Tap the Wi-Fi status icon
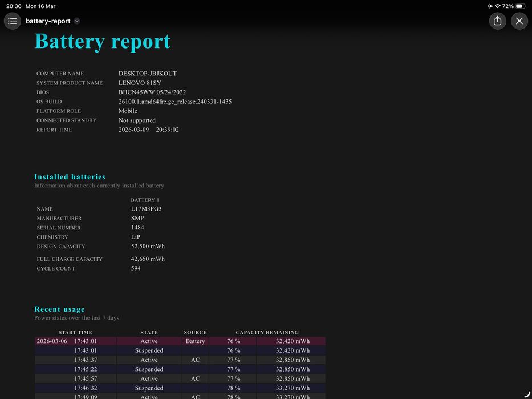The width and height of the screenshot is (532, 399). click(498, 6)
